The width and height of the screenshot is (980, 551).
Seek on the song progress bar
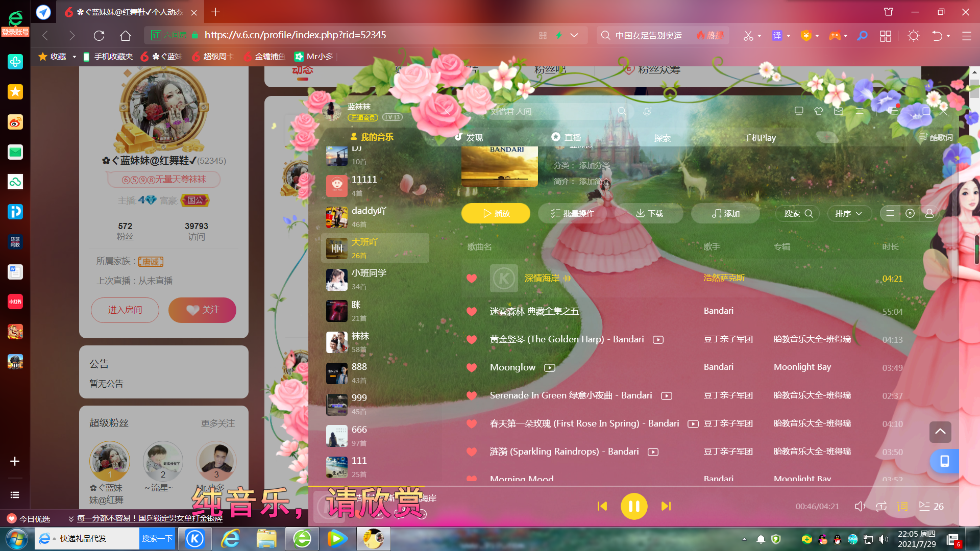point(633,486)
